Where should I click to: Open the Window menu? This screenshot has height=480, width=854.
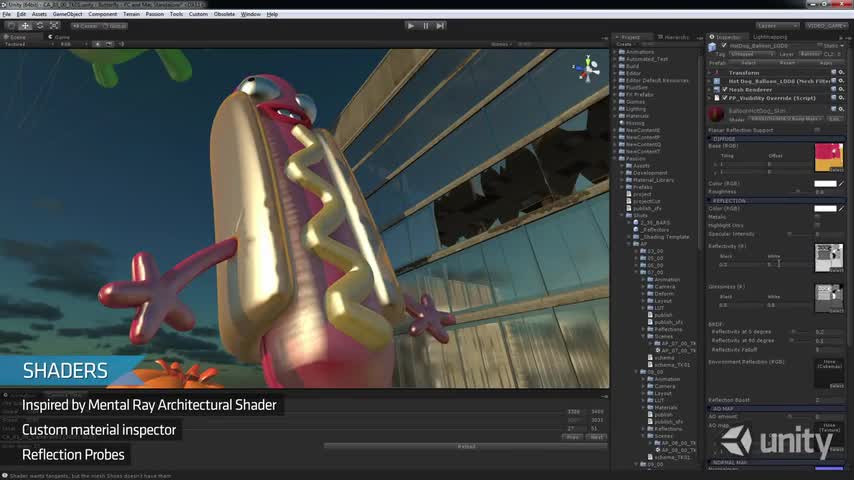(x=251, y=14)
